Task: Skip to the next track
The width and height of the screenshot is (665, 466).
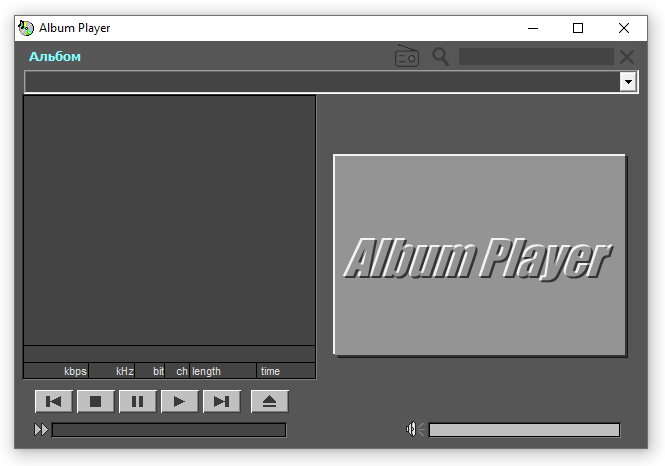Action: pos(222,401)
